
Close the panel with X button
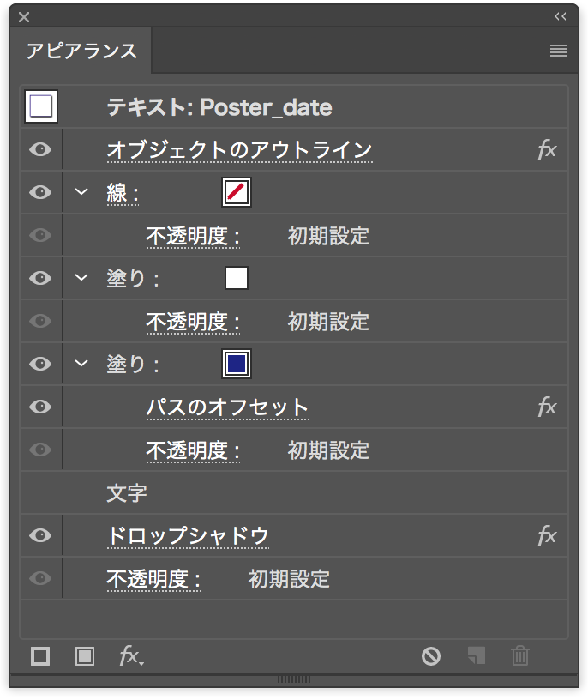click(24, 17)
